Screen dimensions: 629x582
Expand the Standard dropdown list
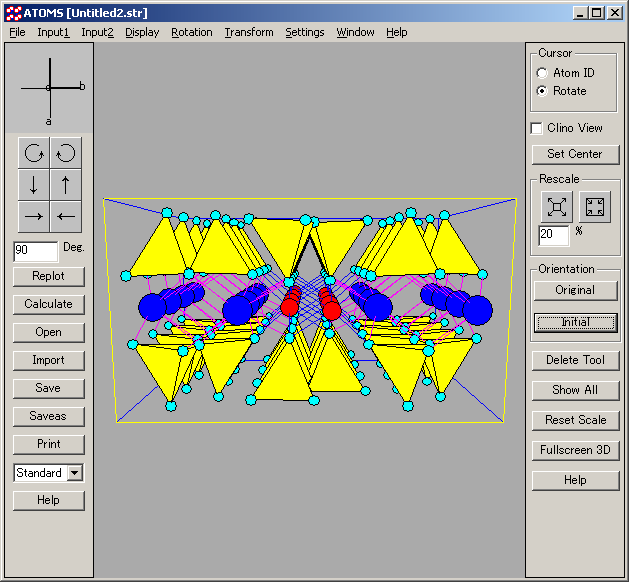point(75,473)
